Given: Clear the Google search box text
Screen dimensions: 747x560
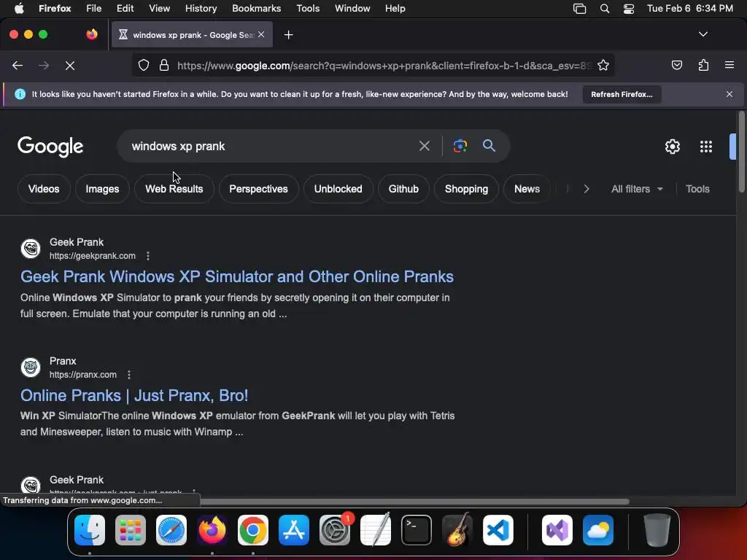Looking at the screenshot, I should coord(424,146).
